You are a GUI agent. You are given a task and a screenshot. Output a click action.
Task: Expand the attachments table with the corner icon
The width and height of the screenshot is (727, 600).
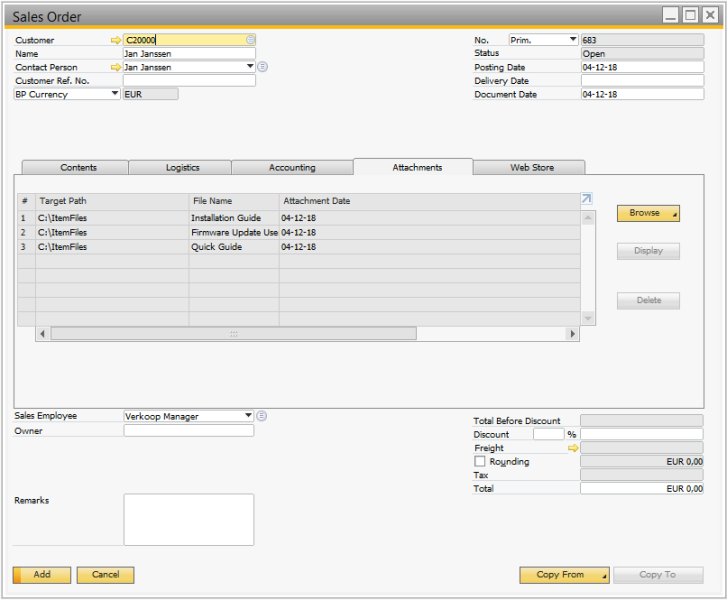pos(587,199)
